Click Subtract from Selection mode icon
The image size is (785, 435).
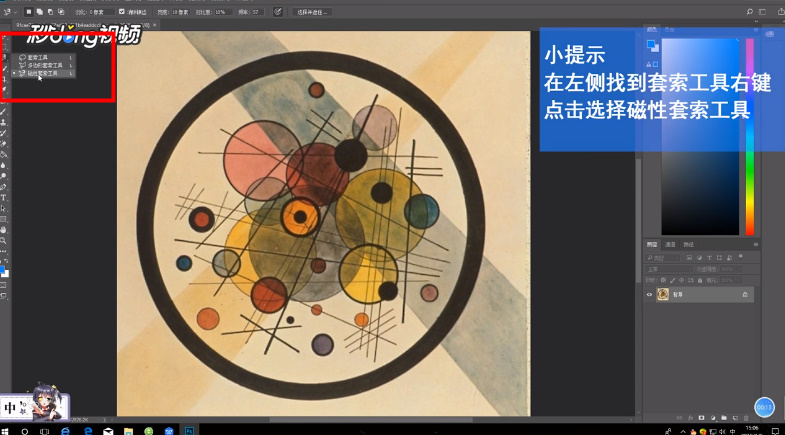[x=51, y=12]
